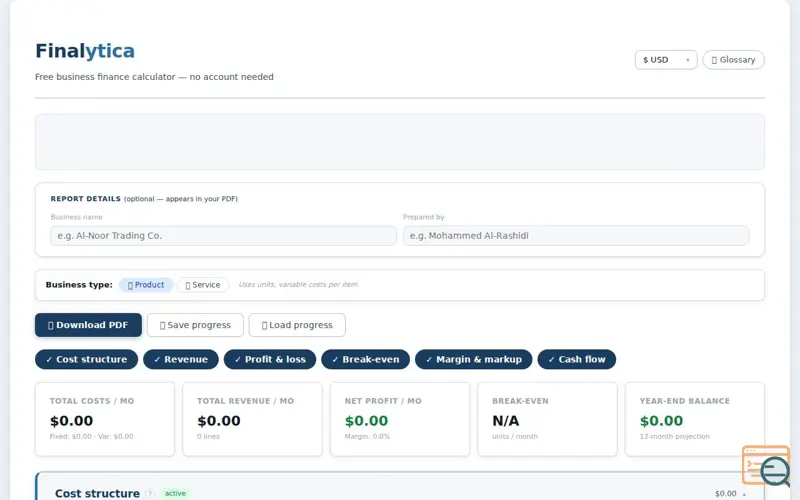The height and width of the screenshot is (500, 800).
Task: Select the Service business type
Action: point(203,285)
